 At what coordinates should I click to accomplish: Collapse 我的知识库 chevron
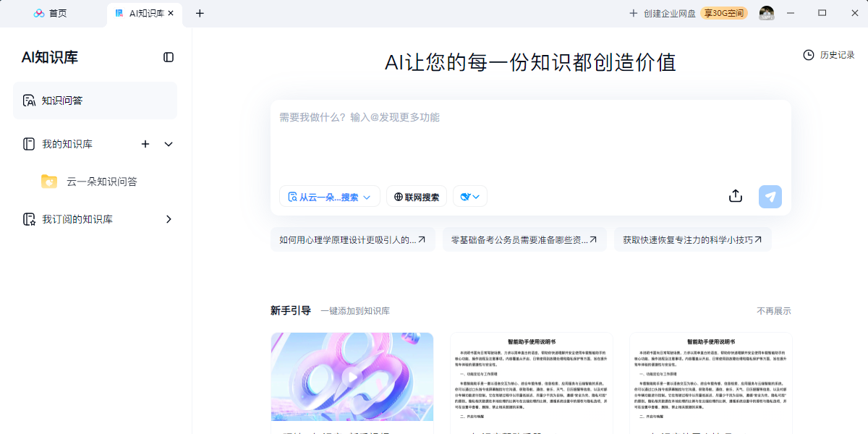point(169,144)
